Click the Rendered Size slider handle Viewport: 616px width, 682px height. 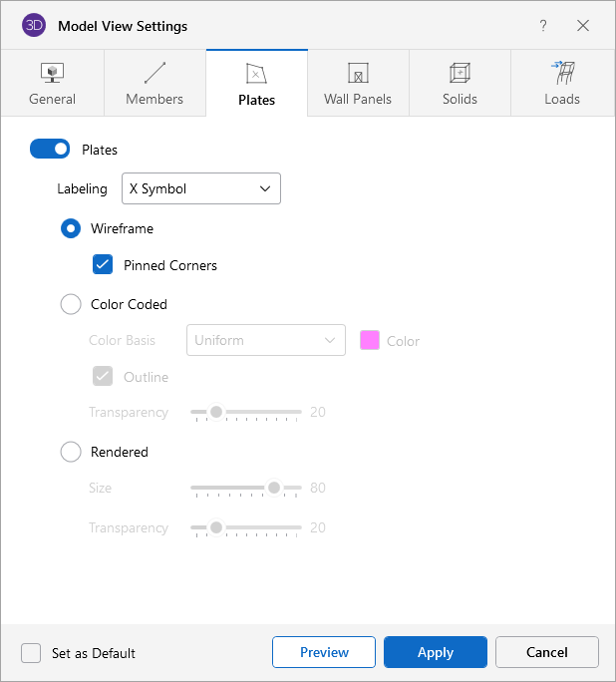pos(274,488)
